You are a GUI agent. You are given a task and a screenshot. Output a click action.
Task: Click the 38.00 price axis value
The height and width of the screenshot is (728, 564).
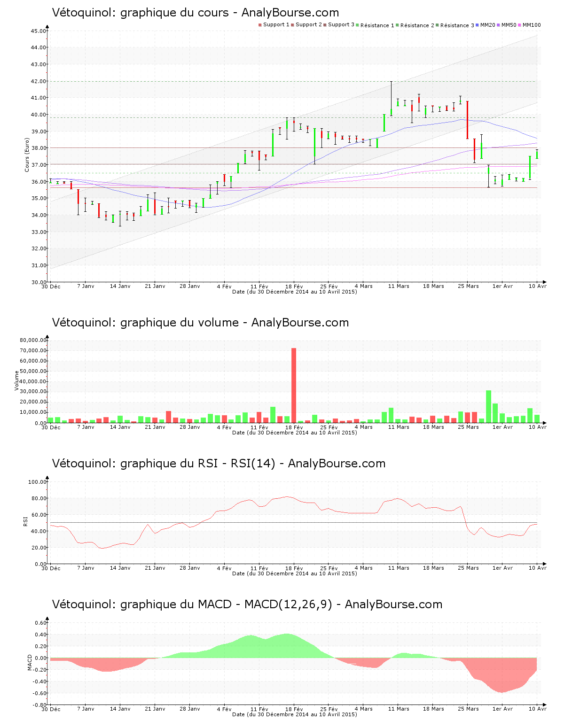pos(39,148)
